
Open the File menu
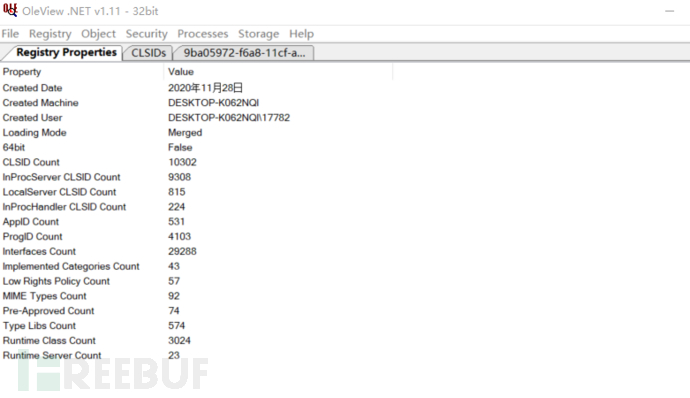[x=10, y=34]
